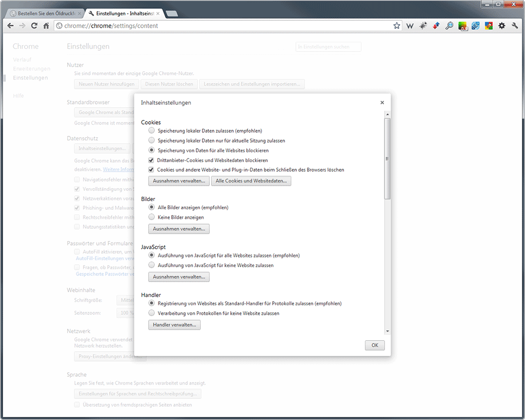Click the dialog scrollbar thumb

pos(388,159)
